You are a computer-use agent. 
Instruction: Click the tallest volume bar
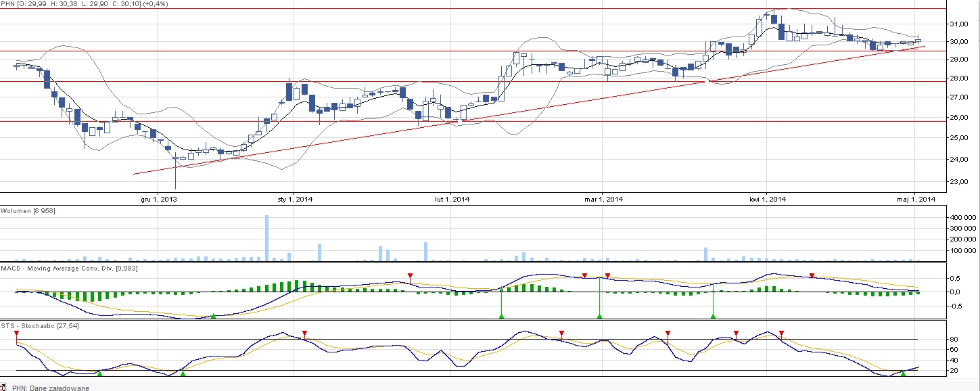[266, 237]
